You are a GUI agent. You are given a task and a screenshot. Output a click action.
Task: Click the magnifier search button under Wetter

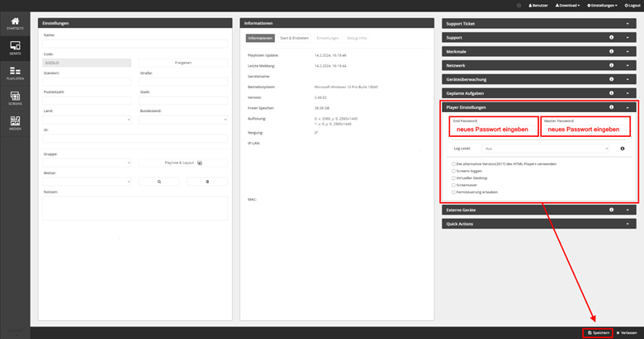(x=159, y=181)
